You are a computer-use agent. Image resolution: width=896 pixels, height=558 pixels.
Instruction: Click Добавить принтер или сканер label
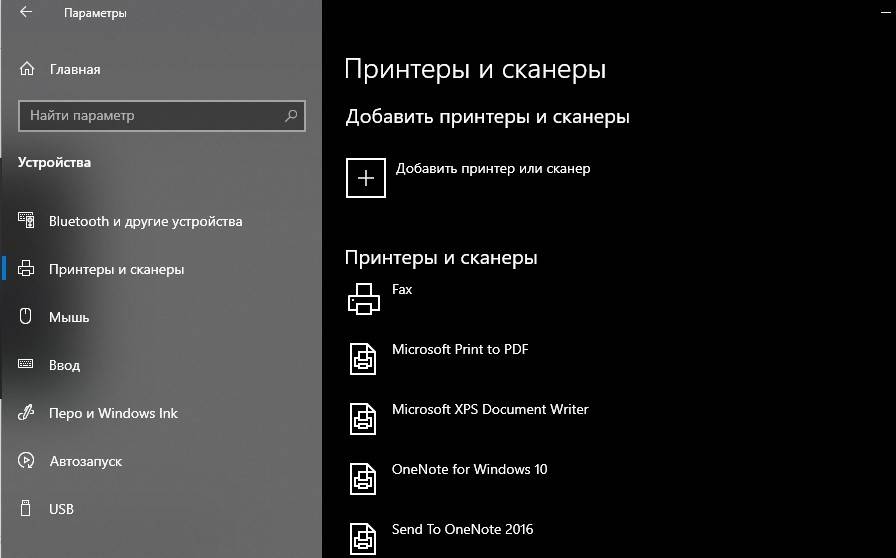coord(493,169)
